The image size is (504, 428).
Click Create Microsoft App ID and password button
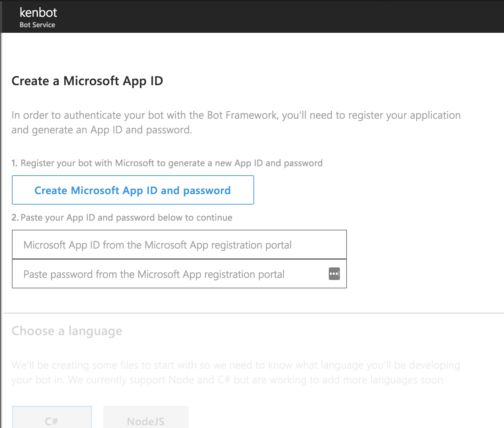[133, 190]
